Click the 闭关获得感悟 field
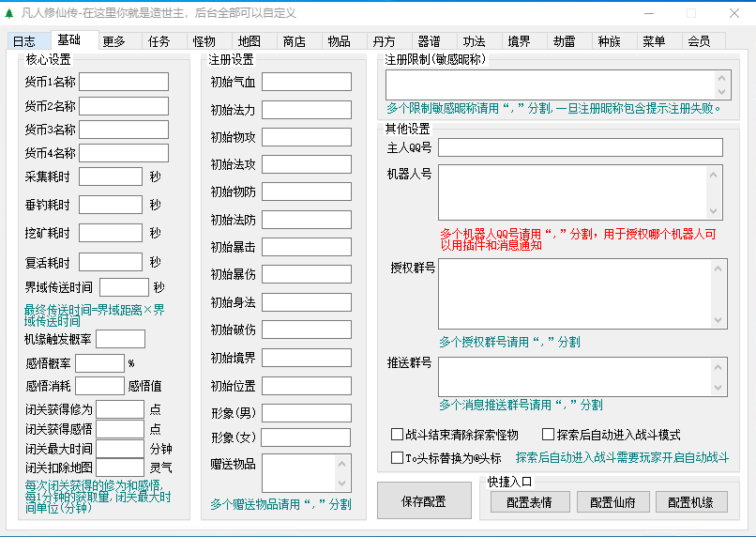 coord(120,429)
